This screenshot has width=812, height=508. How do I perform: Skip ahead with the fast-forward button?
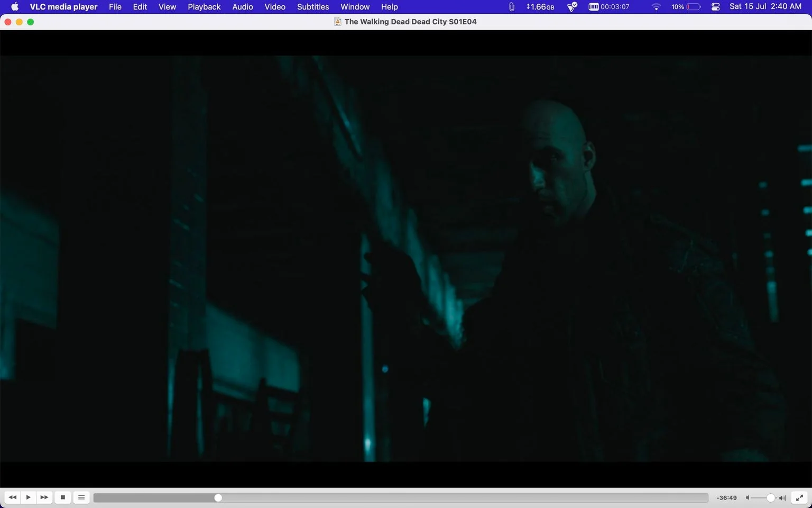click(44, 497)
